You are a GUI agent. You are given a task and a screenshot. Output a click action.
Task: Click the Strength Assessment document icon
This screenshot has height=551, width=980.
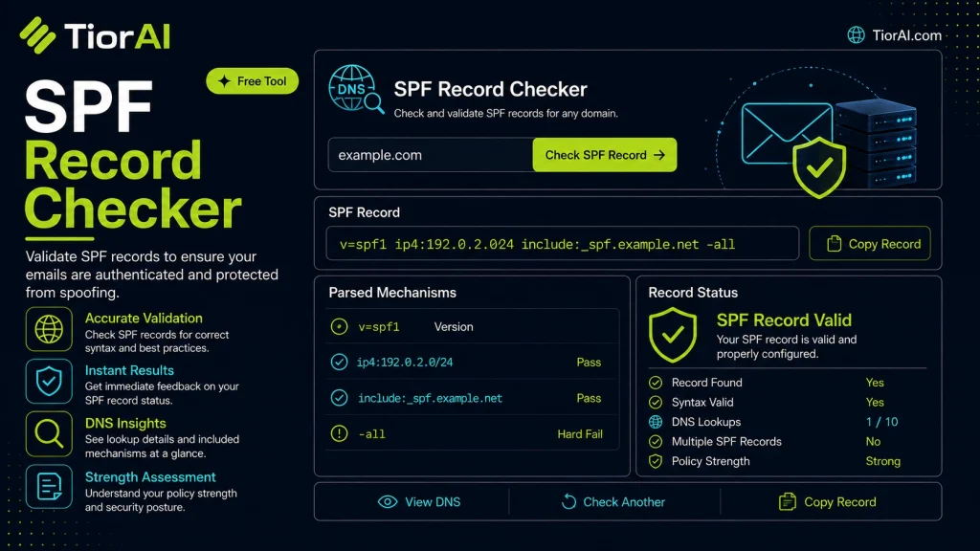pyautogui.click(x=49, y=487)
